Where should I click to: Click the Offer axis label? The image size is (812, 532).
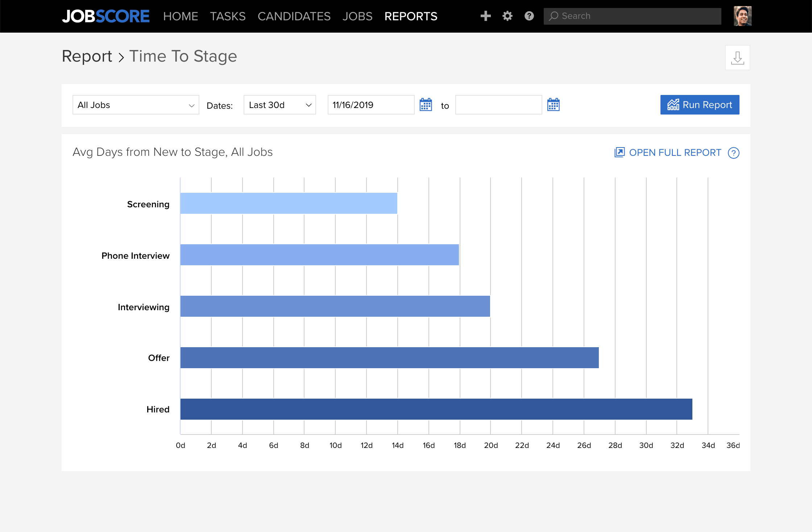coord(159,358)
